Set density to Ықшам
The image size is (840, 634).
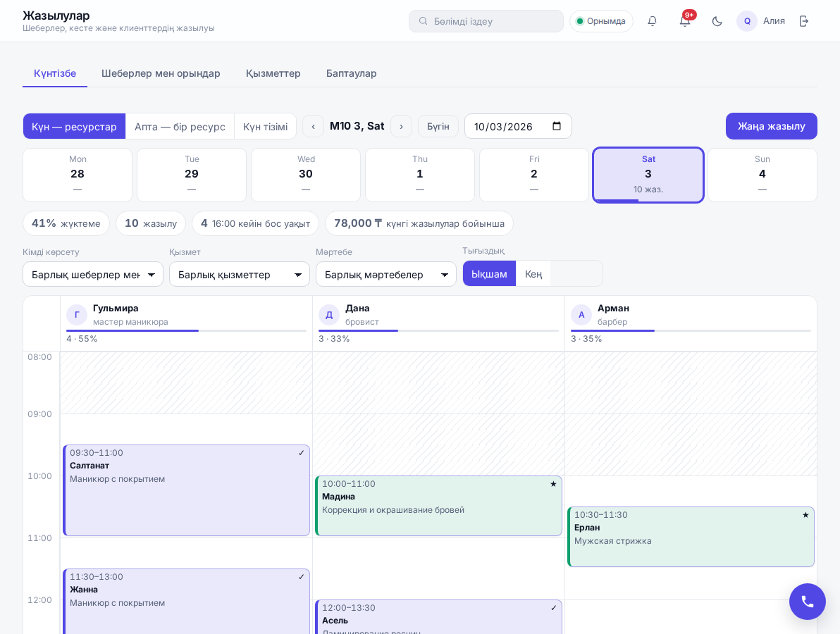click(x=489, y=273)
